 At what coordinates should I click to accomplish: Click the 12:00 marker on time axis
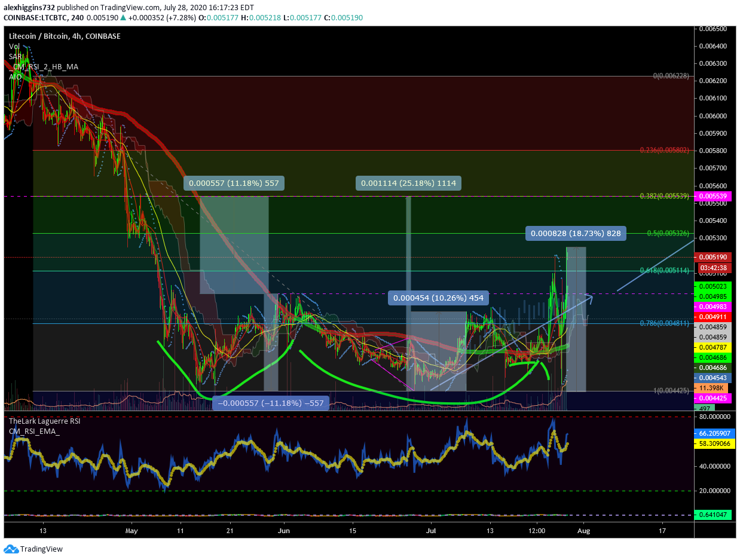(x=537, y=530)
